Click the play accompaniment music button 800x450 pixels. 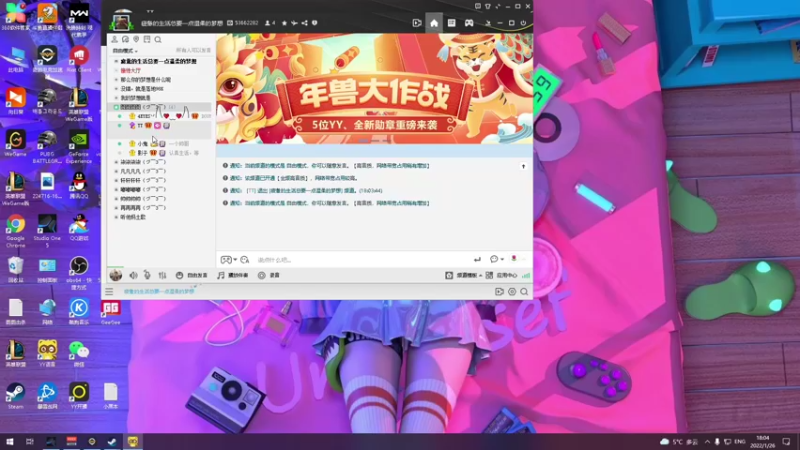pos(233,275)
